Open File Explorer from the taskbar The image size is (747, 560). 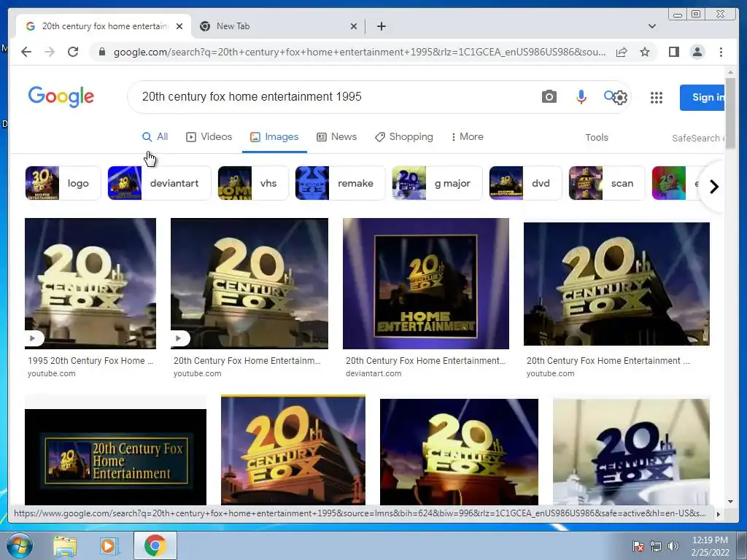point(65,545)
